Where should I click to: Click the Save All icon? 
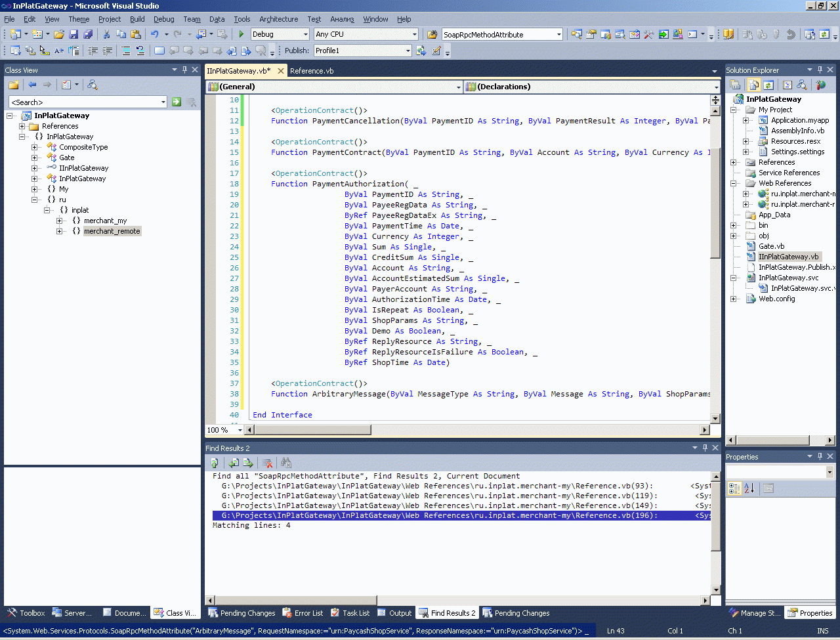tap(88, 34)
